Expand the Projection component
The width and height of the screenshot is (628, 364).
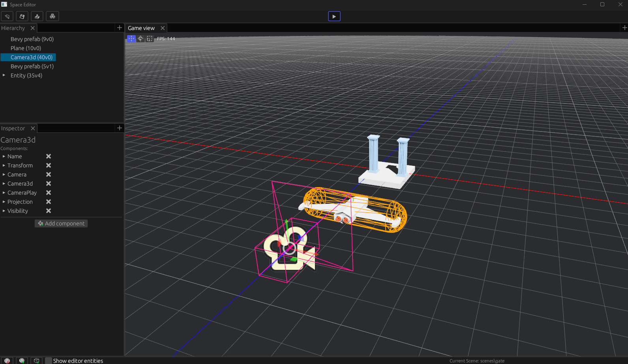(x=4, y=202)
